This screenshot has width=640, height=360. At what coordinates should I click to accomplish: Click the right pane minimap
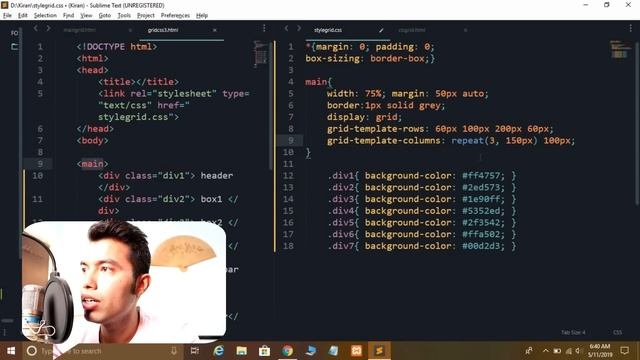click(x=620, y=50)
